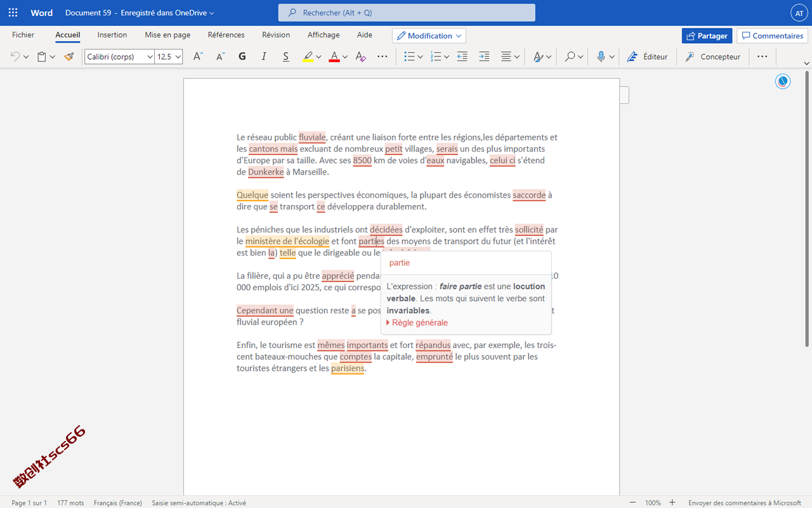Expand bullet list style dropdown

pyautogui.click(x=420, y=57)
